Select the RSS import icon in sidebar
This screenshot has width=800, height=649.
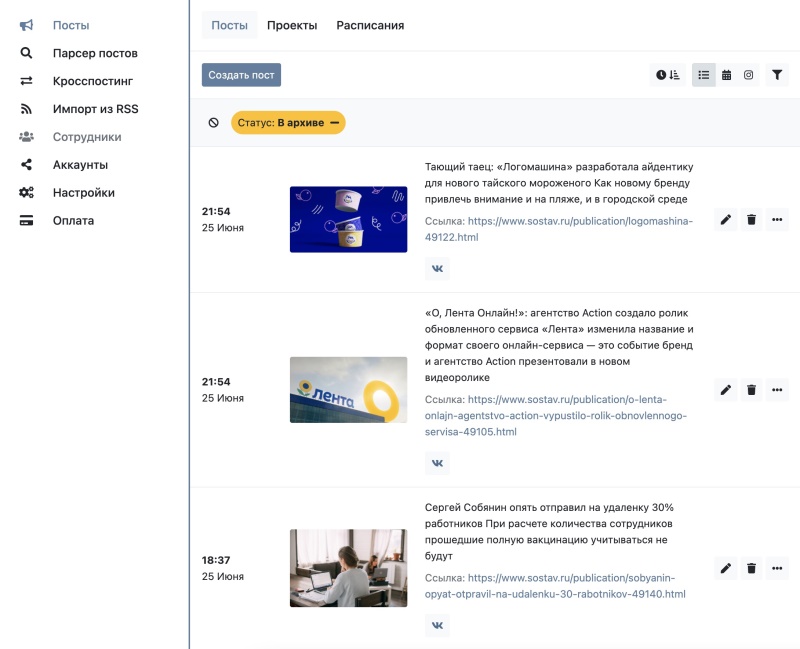25,108
